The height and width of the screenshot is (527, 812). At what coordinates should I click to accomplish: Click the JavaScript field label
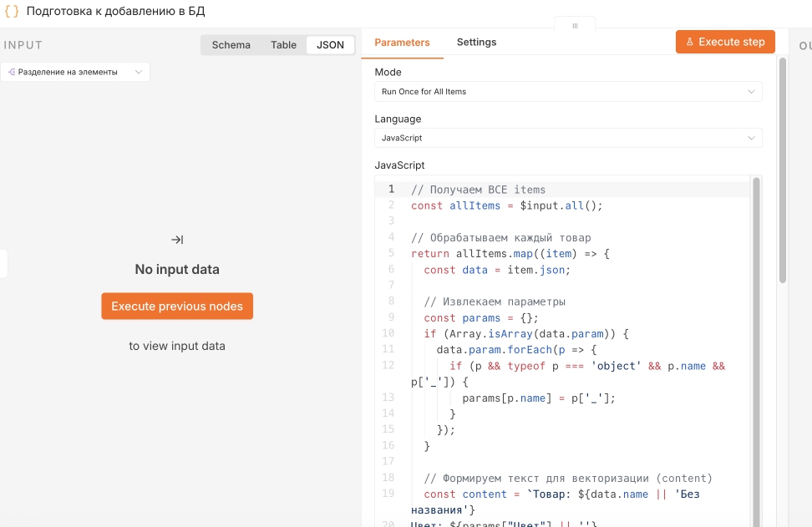click(399, 165)
